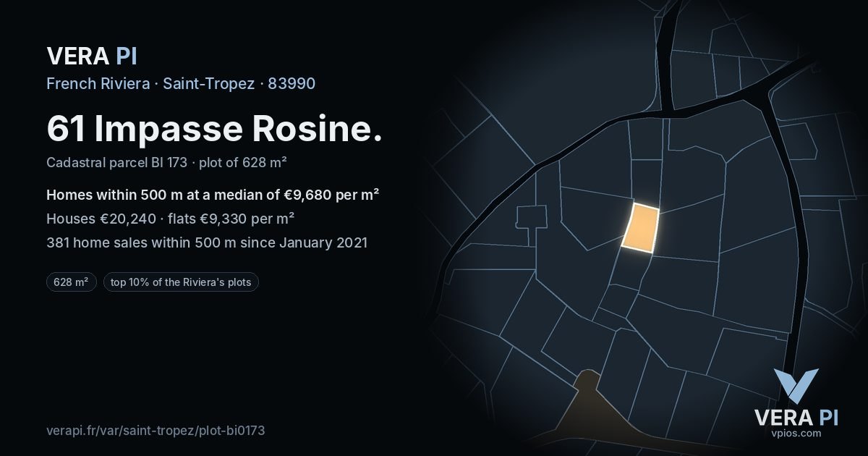
Task: Click the Cadastral parcel BI 173 line
Action: pos(167,162)
